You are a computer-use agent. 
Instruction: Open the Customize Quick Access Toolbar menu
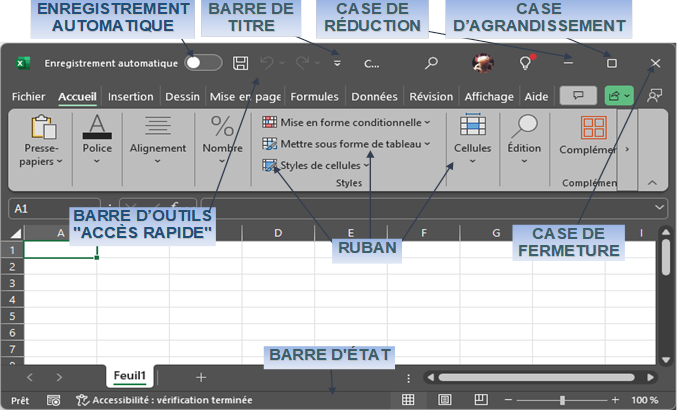pos(337,64)
